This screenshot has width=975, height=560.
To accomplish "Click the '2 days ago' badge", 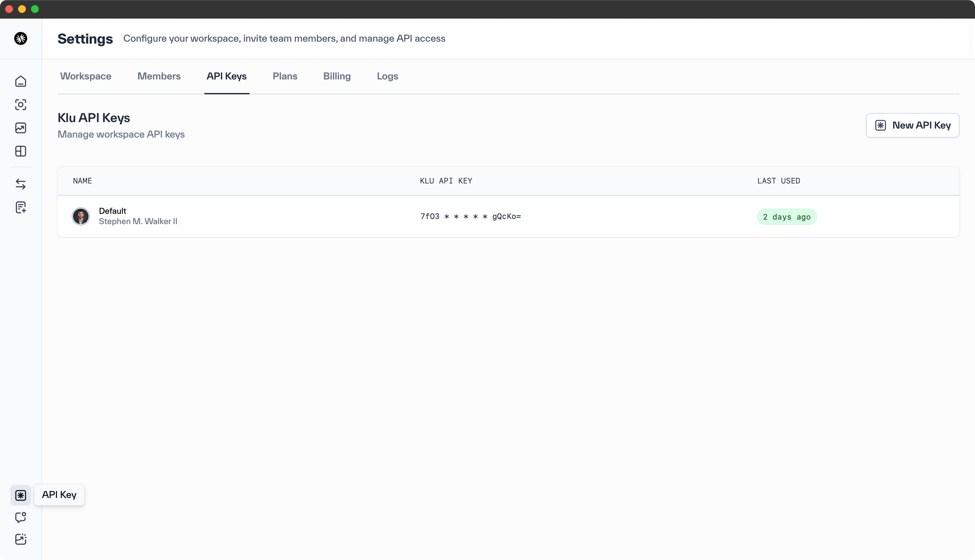I will coord(787,217).
